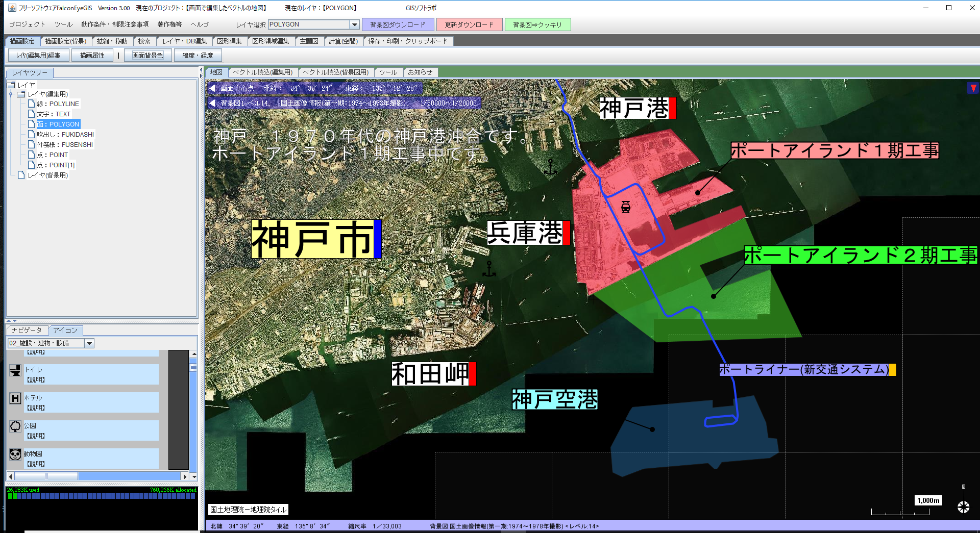
Task: Click the anchor symbol near 神戸港
Action: (550, 167)
